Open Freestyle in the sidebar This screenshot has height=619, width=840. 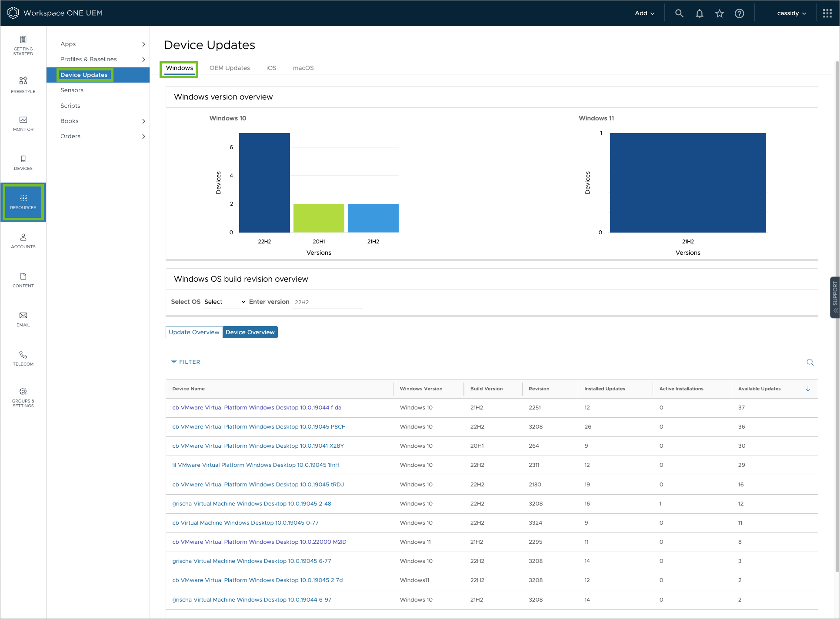(x=23, y=85)
